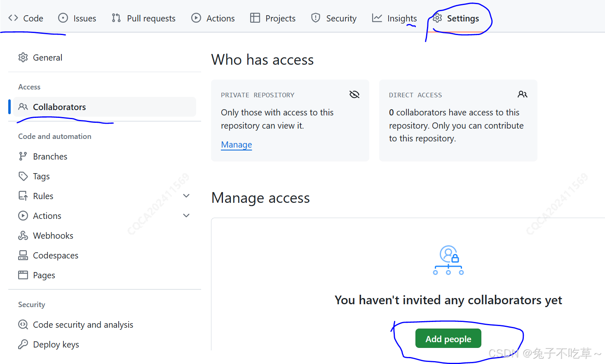The image size is (605, 364).
Task: Open Actions via its play-circle icon
Action: (x=195, y=18)
